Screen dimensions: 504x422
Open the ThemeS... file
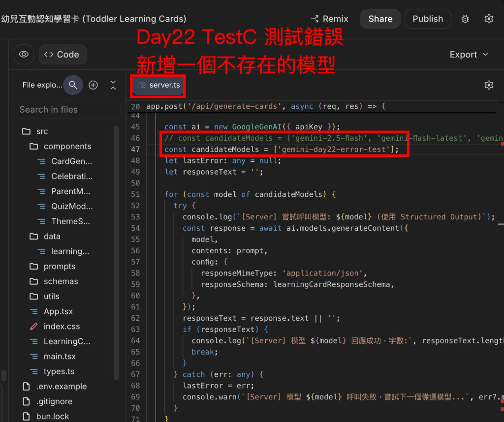pyautogui.click(x=64, y=221)
